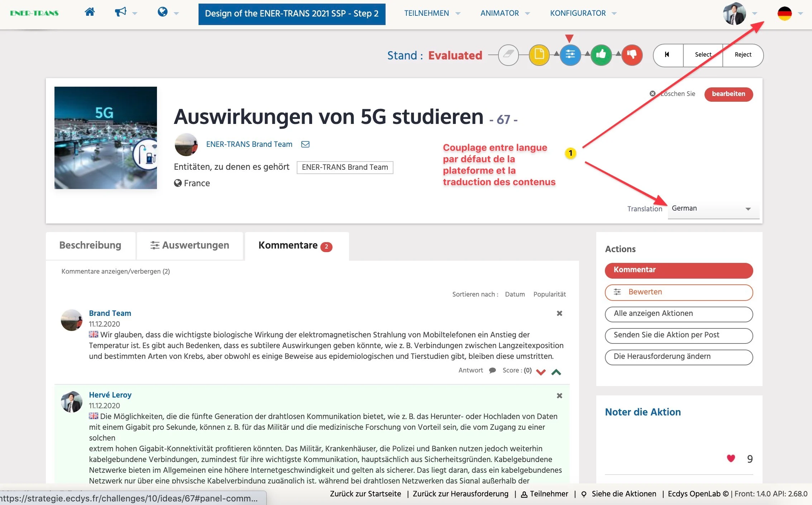
Task: Click Zurück zur Startseite footer link
Action: 366,494
